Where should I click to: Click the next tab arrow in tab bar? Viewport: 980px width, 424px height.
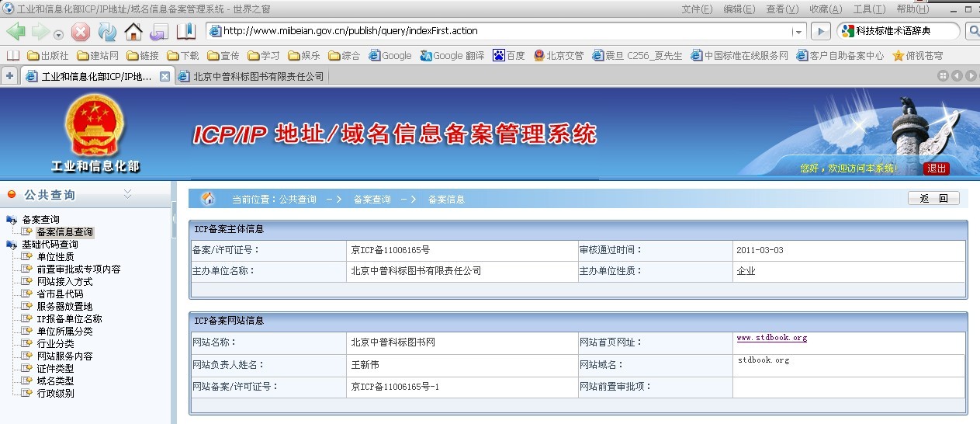971,75
